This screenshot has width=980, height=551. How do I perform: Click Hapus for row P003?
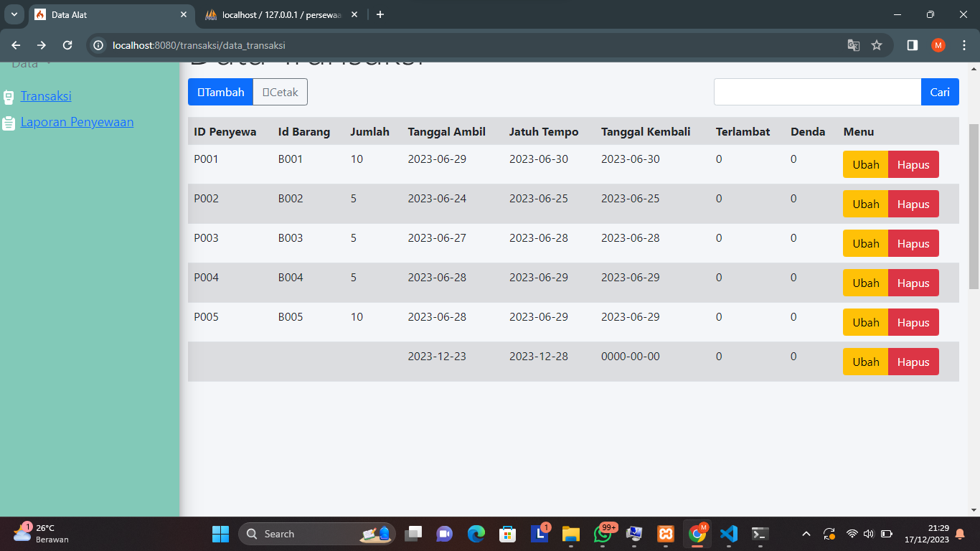coord(913,244)
